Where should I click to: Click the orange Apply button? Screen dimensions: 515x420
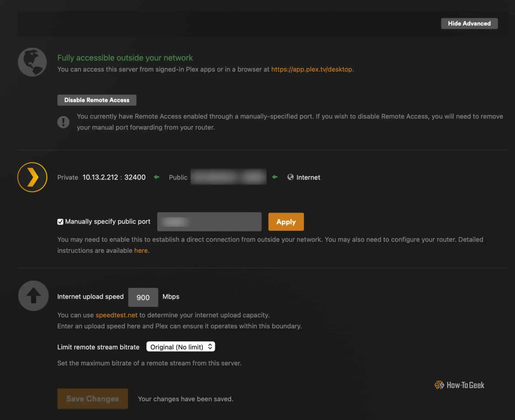286,222
